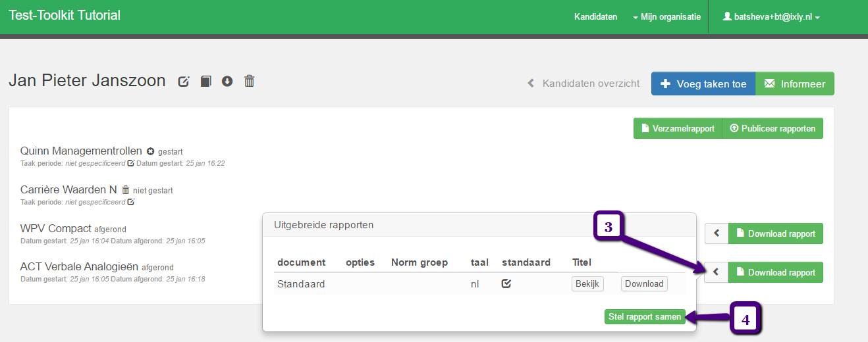
Task: Remove Carrière Waarden N via orange trash icon
Action: 125,189
